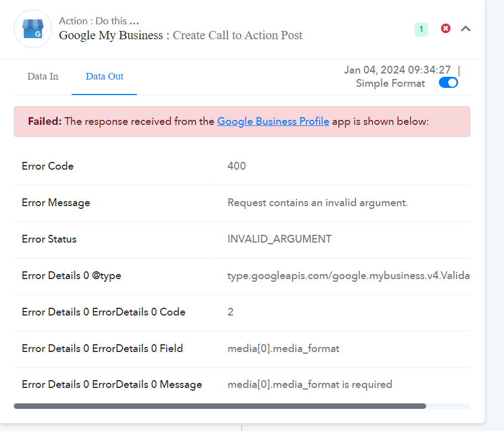Image resolution: width=504 pixels, height=431 pixels.
Task: Click the INVALID_ARGUMENT status value
Action: [280, 239]
